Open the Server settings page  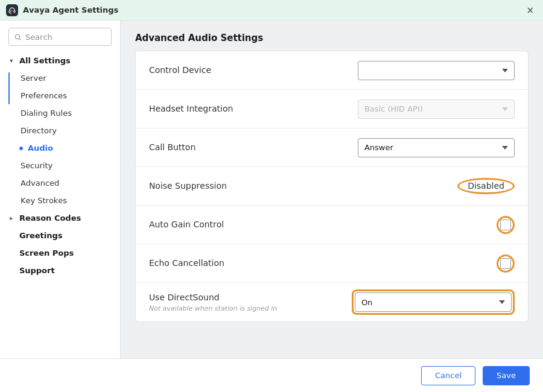click(33, 78)
